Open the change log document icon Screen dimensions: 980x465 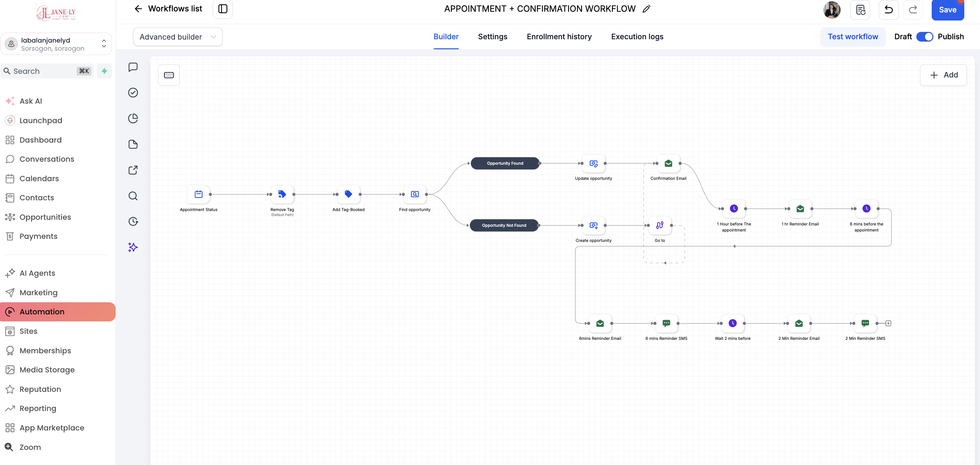(x=860, y=9)
